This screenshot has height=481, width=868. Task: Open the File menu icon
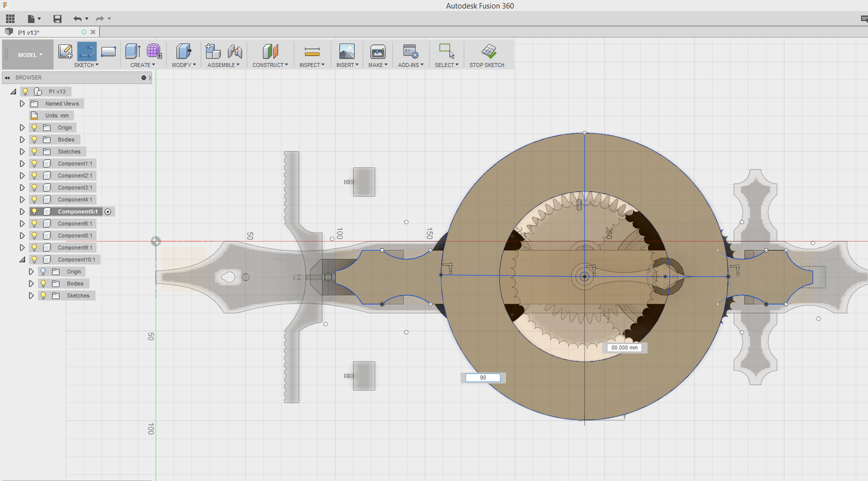[33, 19]
